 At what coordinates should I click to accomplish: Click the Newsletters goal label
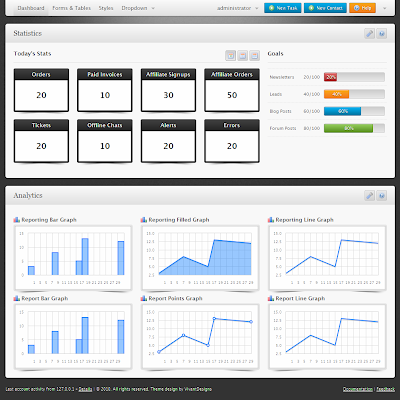click(282, 77)
